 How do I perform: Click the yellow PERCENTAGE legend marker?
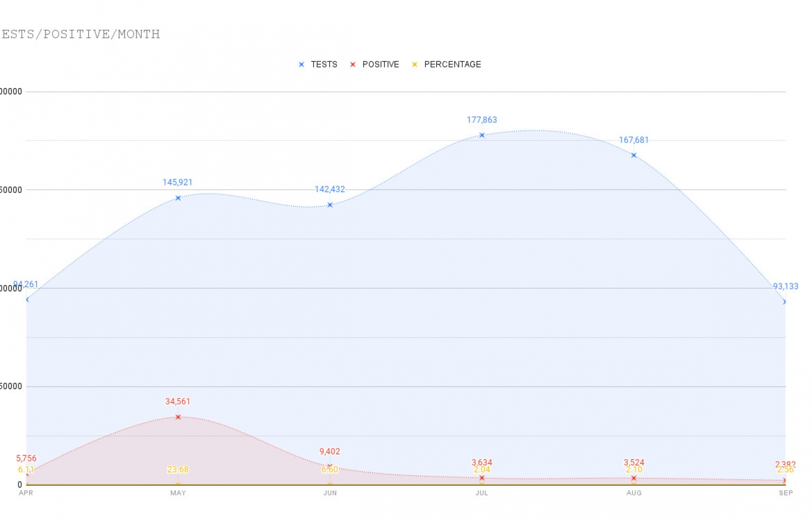tap(415, 64)
